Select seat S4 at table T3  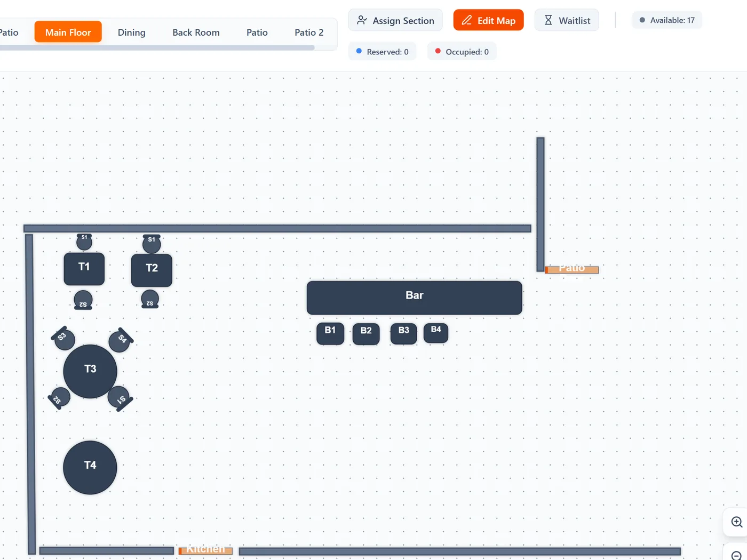tap(121, 340)
